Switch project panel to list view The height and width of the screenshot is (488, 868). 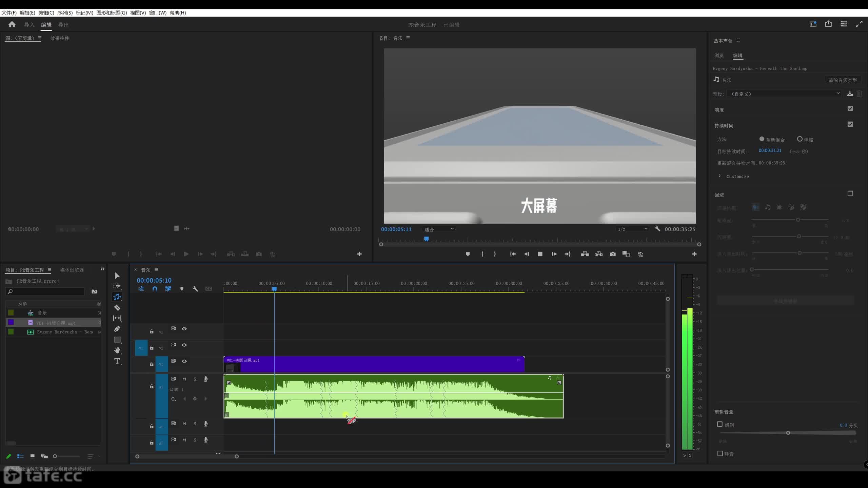(x=20, y=456)
